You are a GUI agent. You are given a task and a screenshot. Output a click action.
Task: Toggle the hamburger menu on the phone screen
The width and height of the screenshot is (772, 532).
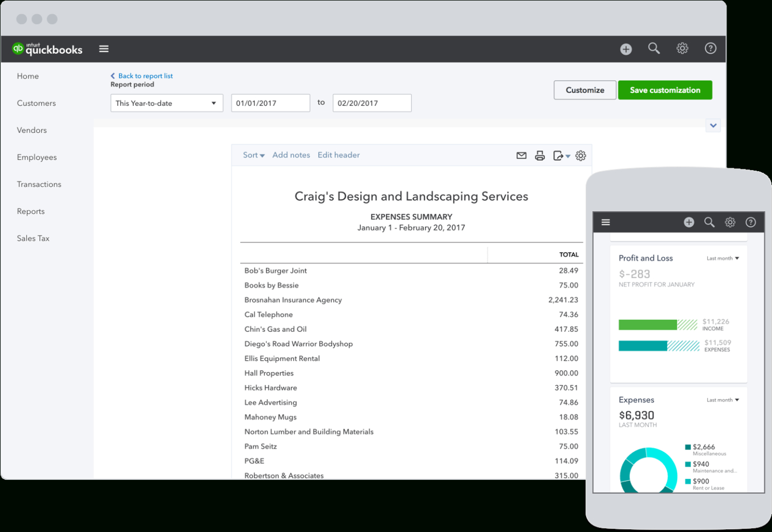[605, 222]
